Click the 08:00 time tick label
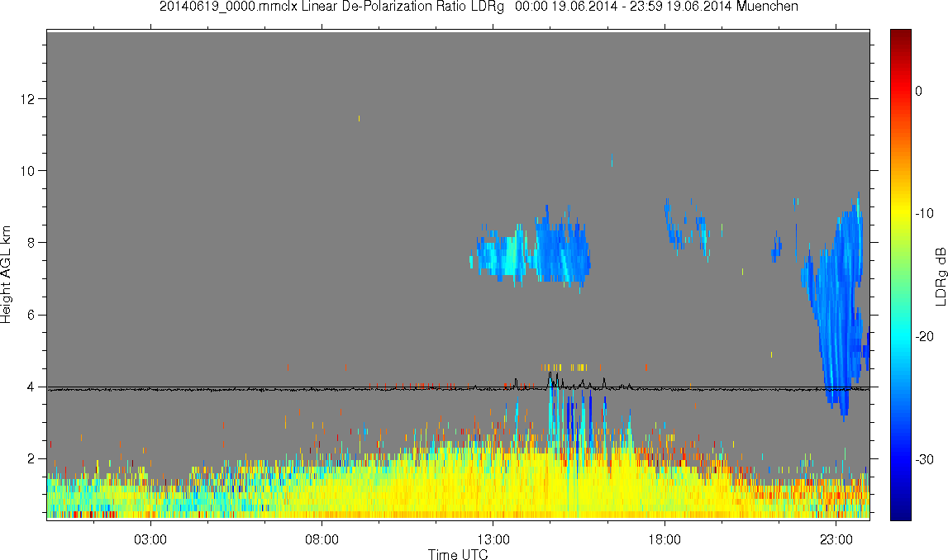948x560 pixels. (x=322, y=539)
